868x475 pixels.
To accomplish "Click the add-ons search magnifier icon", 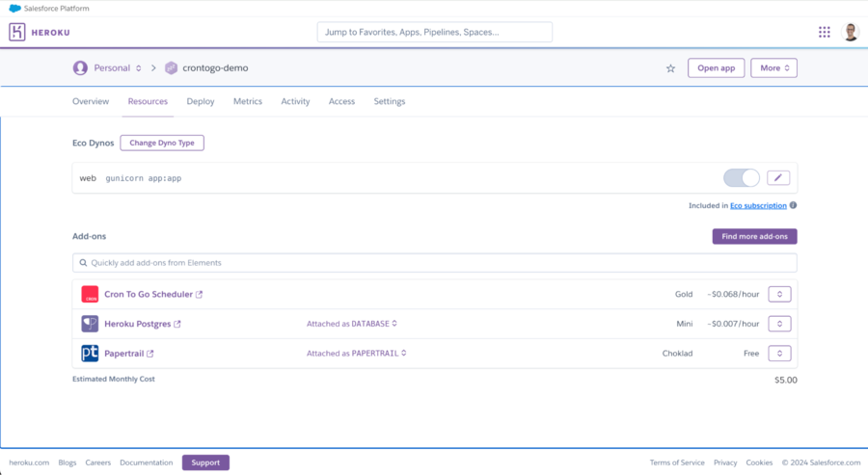I will click(x=83, y=263).
